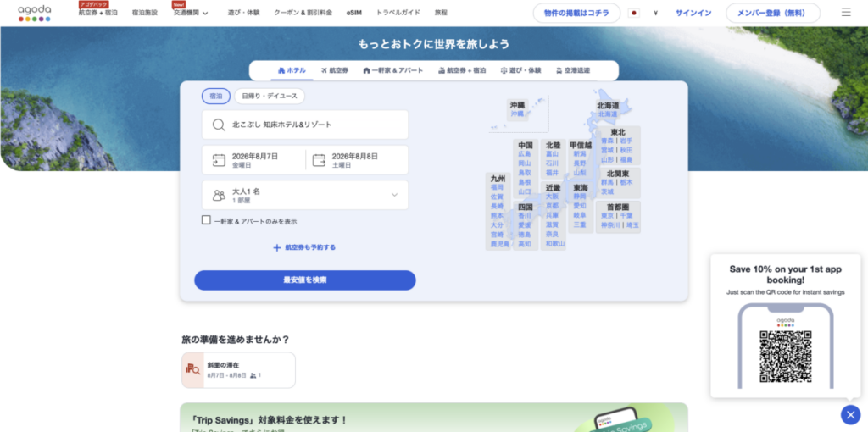Toggle 一軒家＆アパートのみを表示 checkbox

(x=206, y=220)
